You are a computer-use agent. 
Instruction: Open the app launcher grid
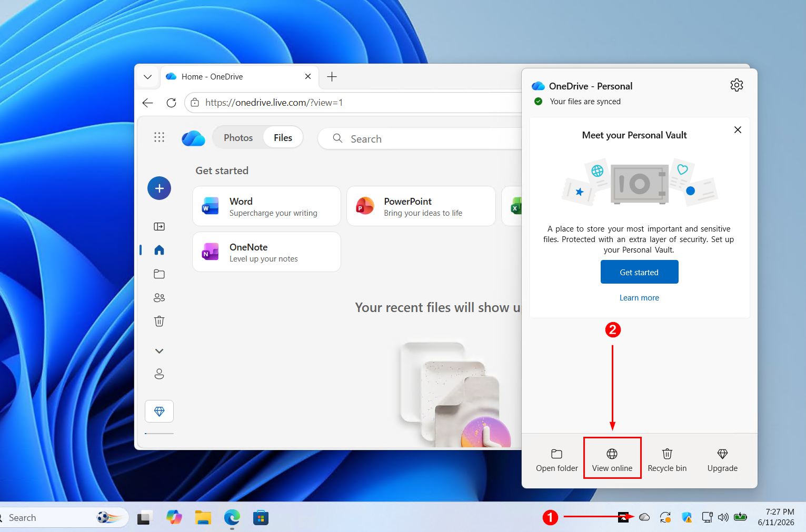coord(159,137)
